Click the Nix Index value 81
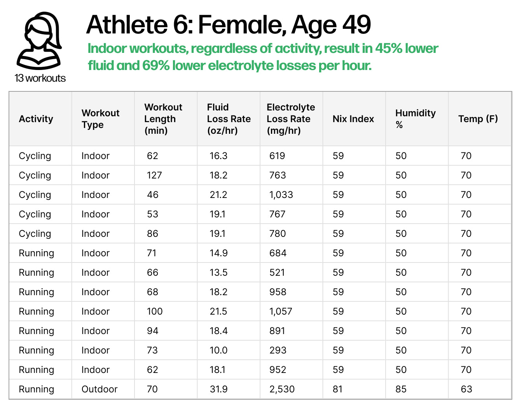 (338, 389)
